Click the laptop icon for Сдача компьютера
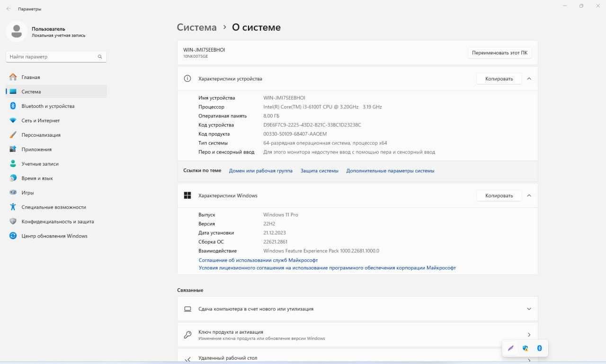Screen dimensions: 606x364 click(x=187, y=309)
